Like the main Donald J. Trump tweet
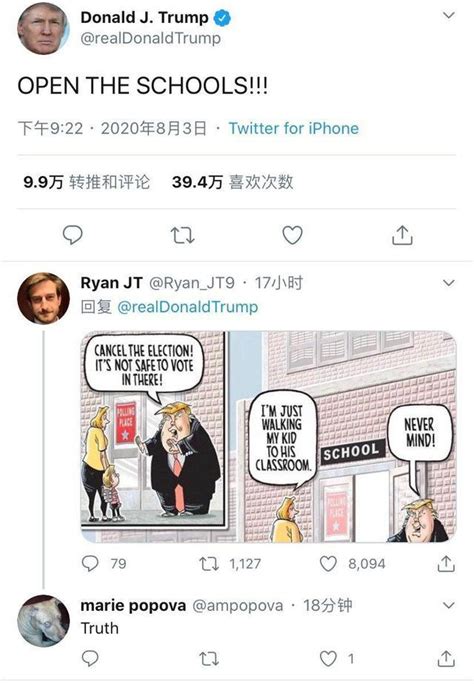The height and width of the screenshot is (684, 474). coord(292,235)
